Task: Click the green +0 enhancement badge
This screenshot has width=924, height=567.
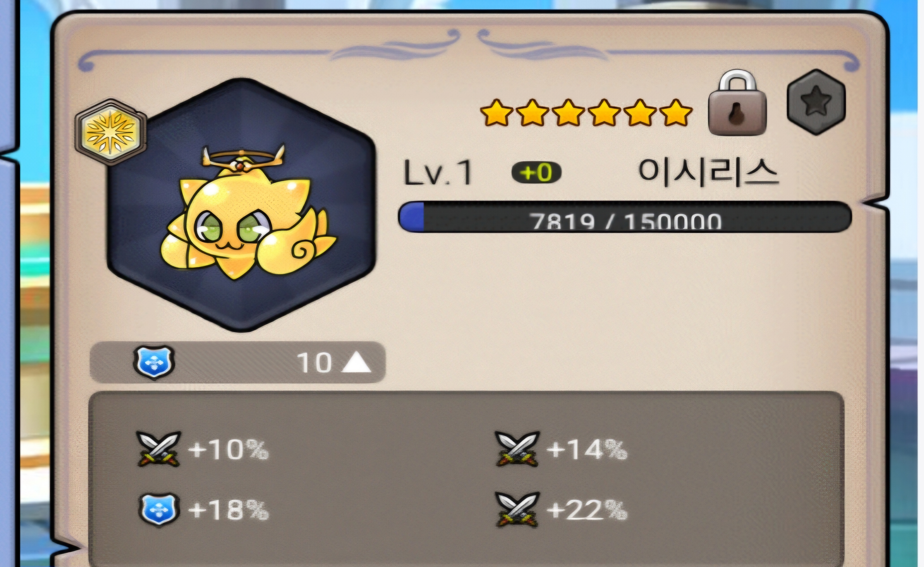Action: click(x=536, y=172)
